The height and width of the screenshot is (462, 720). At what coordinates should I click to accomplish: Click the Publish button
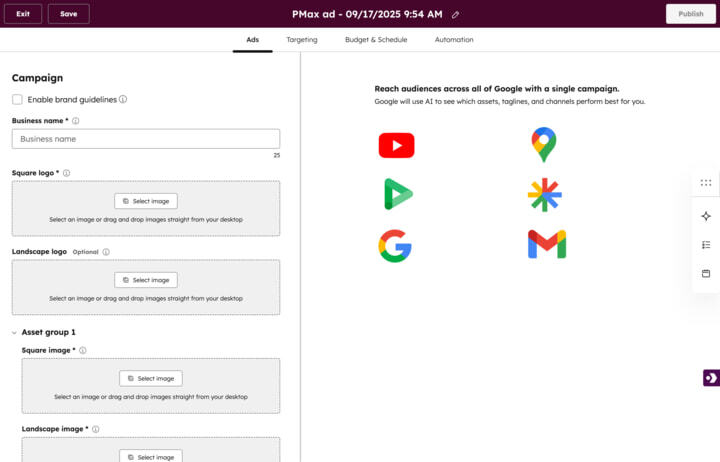(691, 14)
